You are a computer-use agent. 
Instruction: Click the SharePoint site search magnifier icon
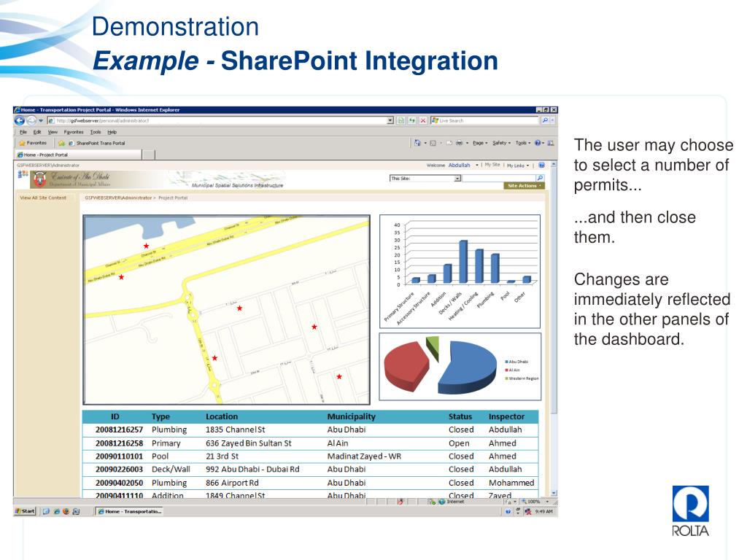pyautogui.click(x=540, y=178)
